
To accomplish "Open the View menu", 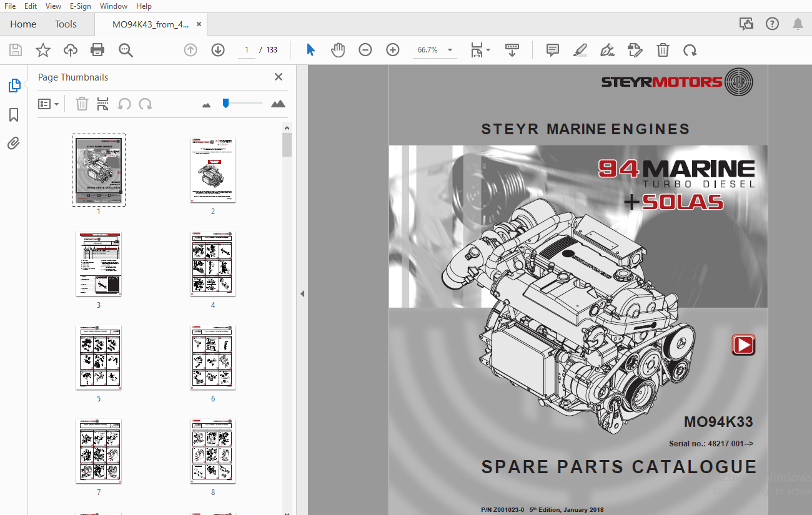I will point(53,6).
